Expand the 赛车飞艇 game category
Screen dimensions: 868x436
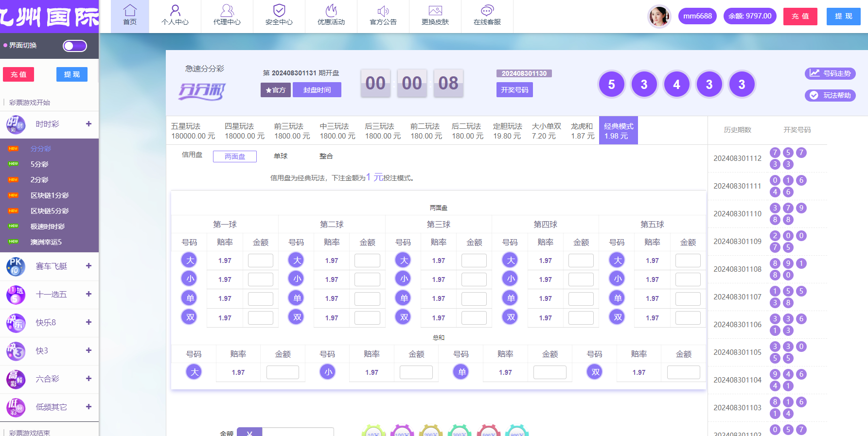pos(89,266)
